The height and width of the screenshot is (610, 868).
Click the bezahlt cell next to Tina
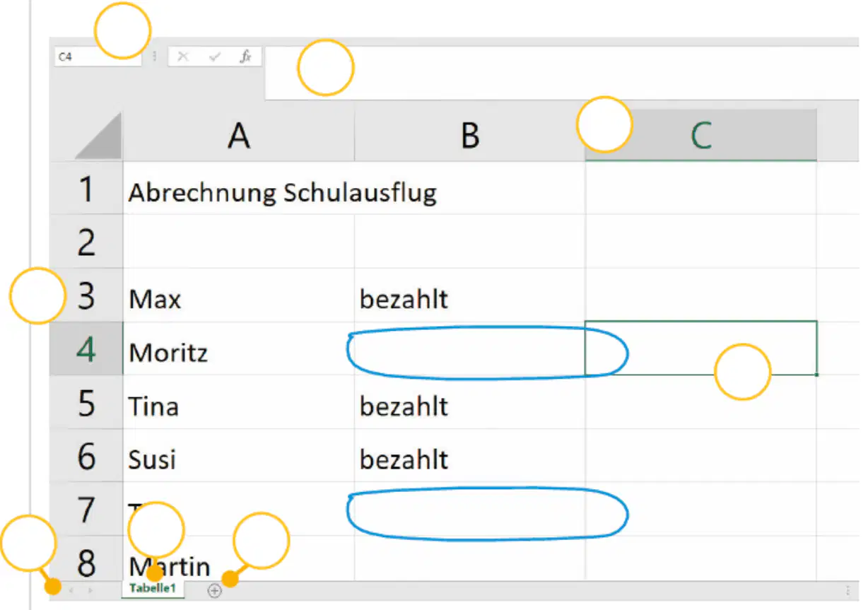pyautogui.click(x=470, y=403)
